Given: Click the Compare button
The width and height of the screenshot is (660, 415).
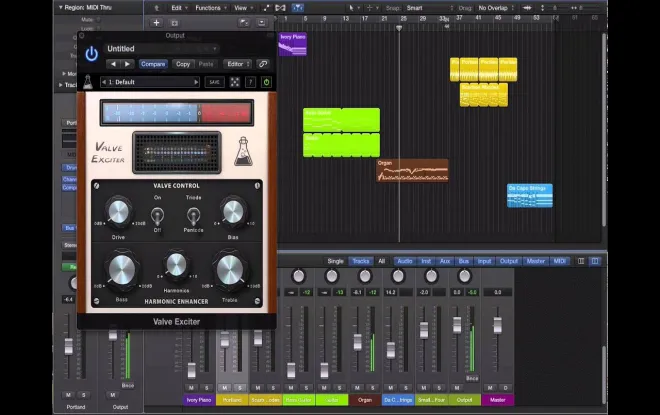Looking at the screenshot, I should (153, 64).
